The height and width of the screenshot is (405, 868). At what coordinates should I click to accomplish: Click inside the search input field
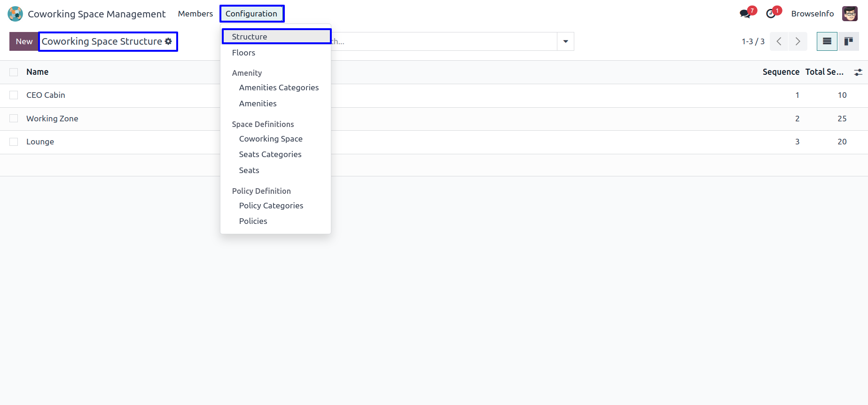tap(444, 41)
